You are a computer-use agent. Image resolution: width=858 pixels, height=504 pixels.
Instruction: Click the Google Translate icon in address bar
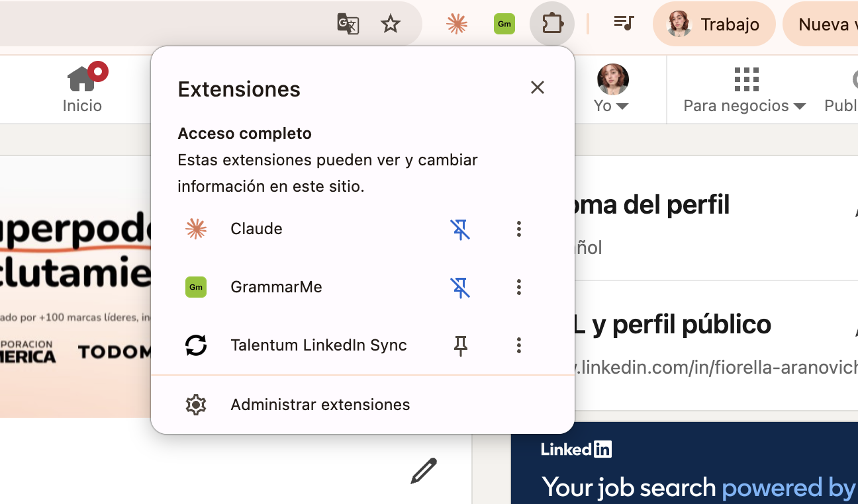(348, 24)
